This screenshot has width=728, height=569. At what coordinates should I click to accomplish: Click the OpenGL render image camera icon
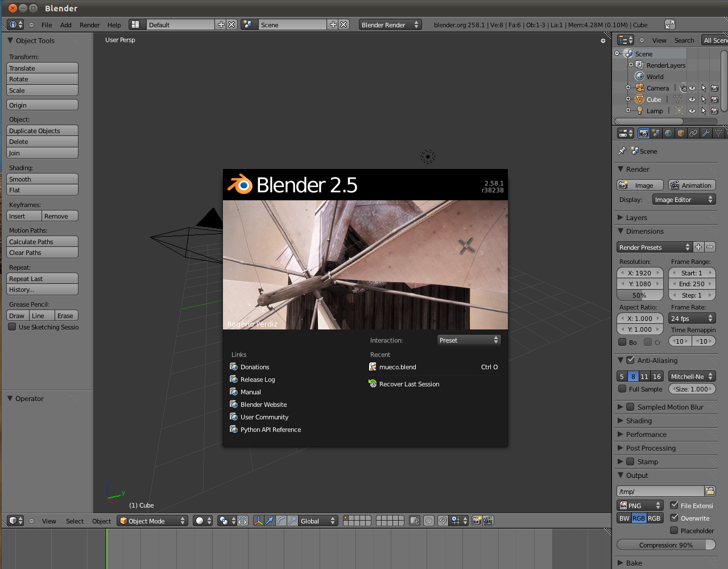coord(477,521)
